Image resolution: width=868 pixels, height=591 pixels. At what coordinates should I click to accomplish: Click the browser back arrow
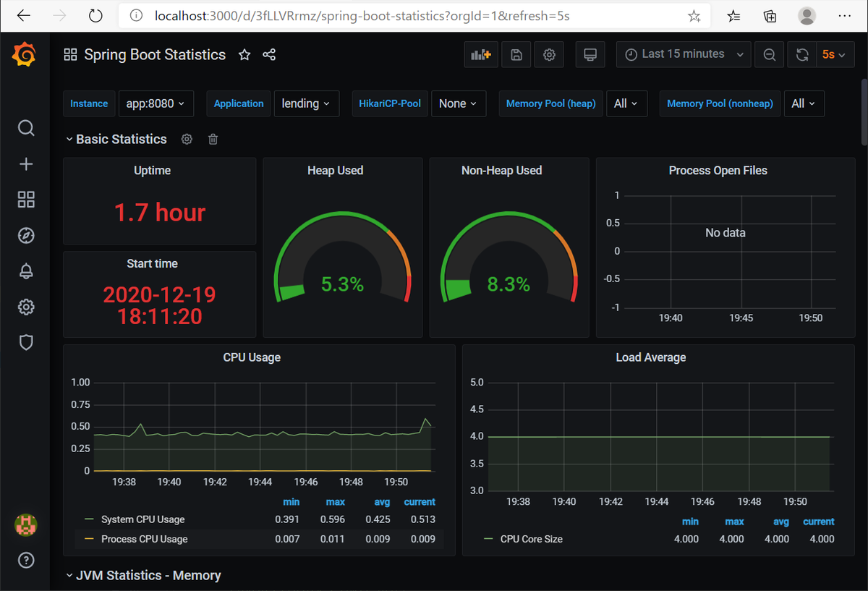(x=23, y=15)
